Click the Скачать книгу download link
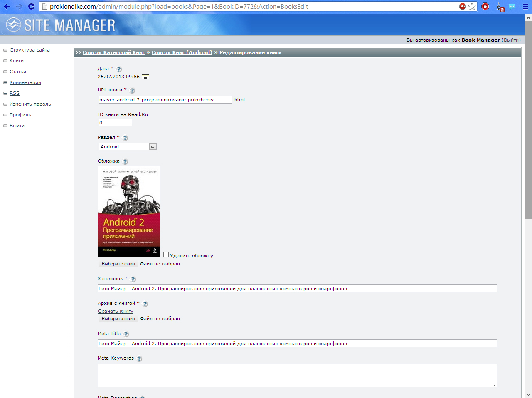The image size is (532, 398). (116, 311)
